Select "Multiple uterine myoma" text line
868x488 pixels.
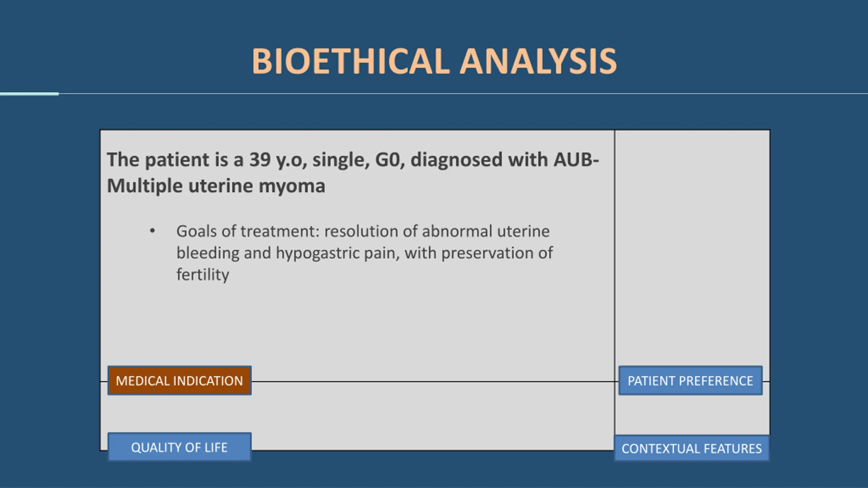click(x=216, y=186)
